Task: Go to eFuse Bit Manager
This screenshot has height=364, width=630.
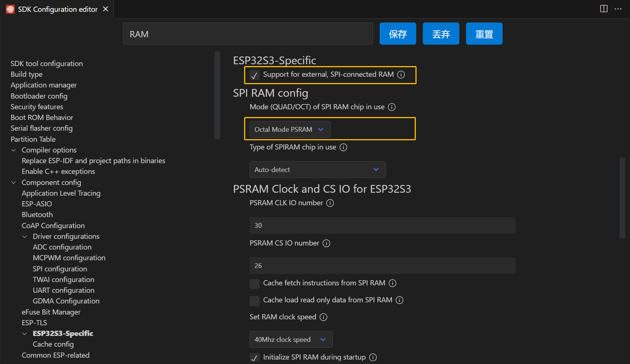Action: click(x=51, y=312)
